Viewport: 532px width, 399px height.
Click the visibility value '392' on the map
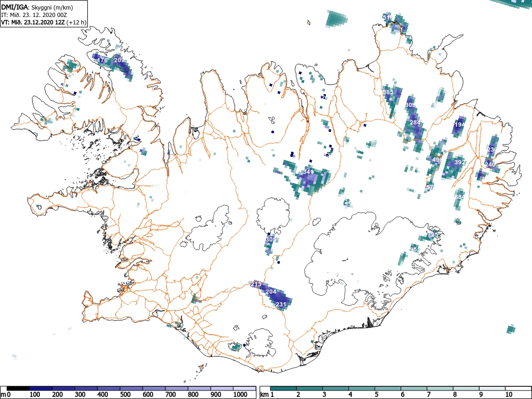point(460,162)
